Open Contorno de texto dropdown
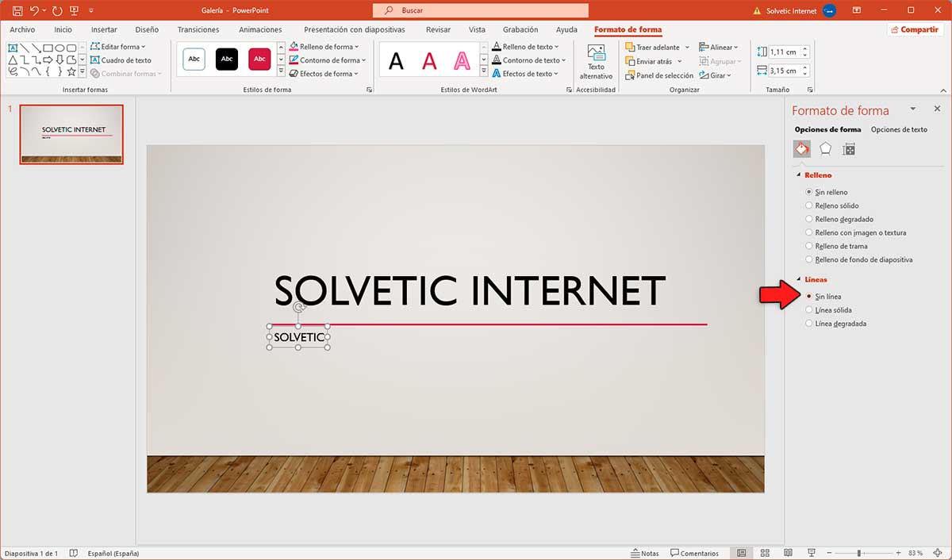 click(x=528, y=60)
